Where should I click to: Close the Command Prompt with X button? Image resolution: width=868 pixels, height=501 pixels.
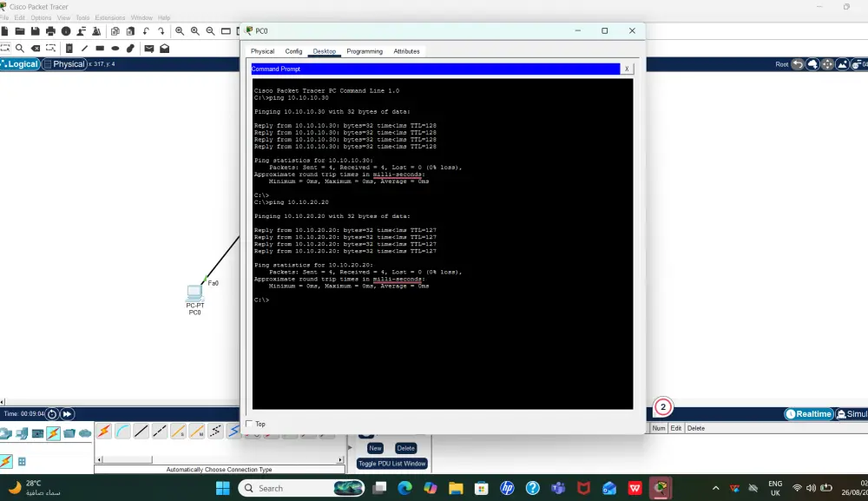[627, 69]
